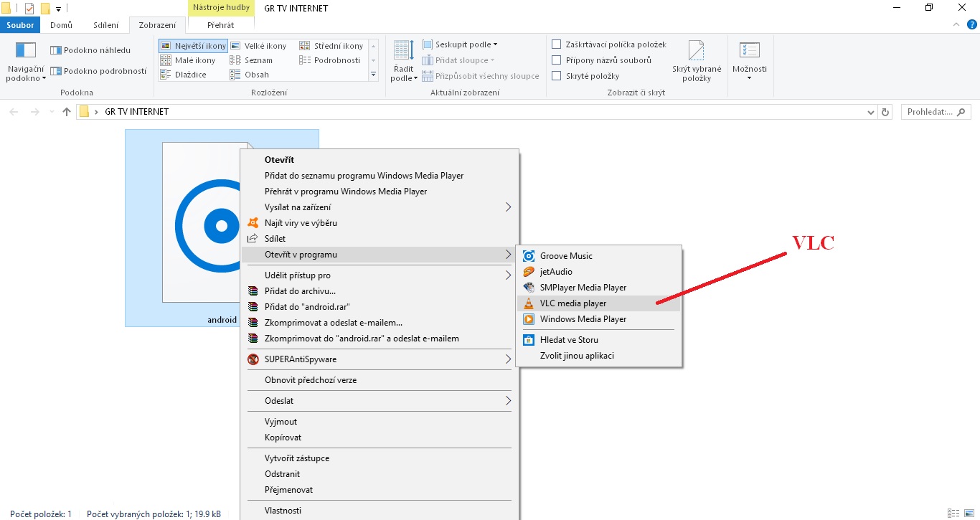Expand Udělit přístup pro submenu
Viewport: 980px width, 520px height.
[379, 275]
